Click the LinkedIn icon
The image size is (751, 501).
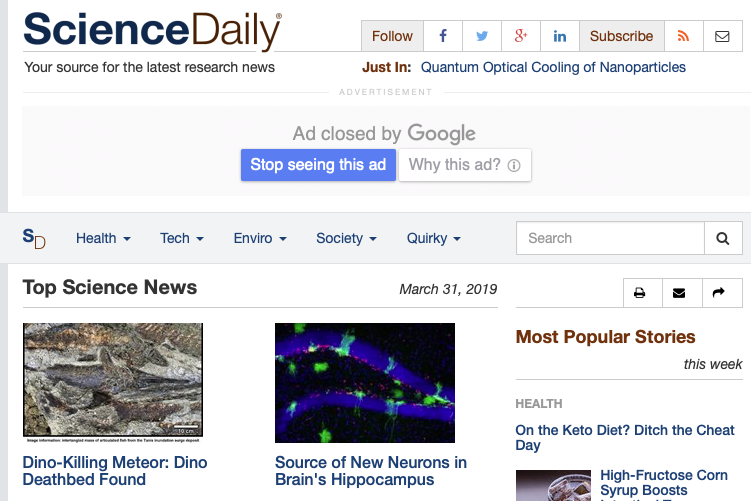(560, 36)
